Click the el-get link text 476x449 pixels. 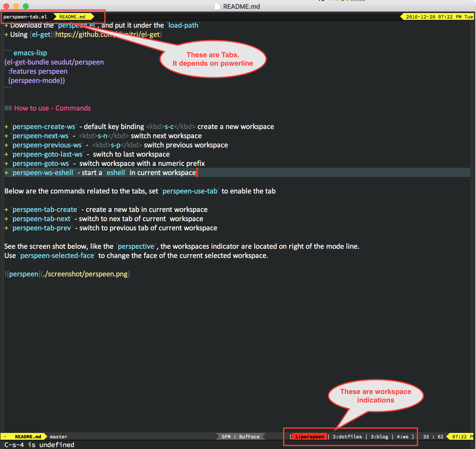[x=41, y=34]
